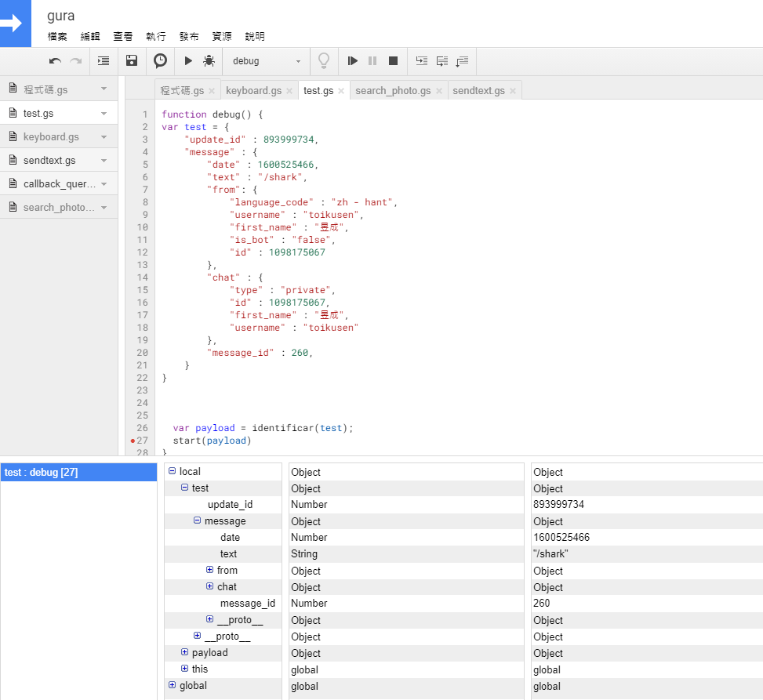
Task: Click the undo arrow icon
Action: (x=55, y=60)
